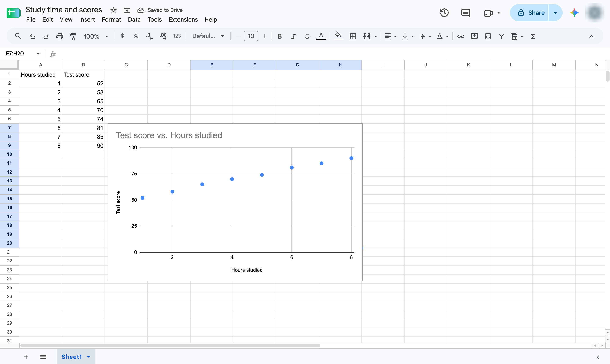This screenshot has height=364, width=610.
Task: Open the search menus magnifier tool
Action: tap(18, 36)
